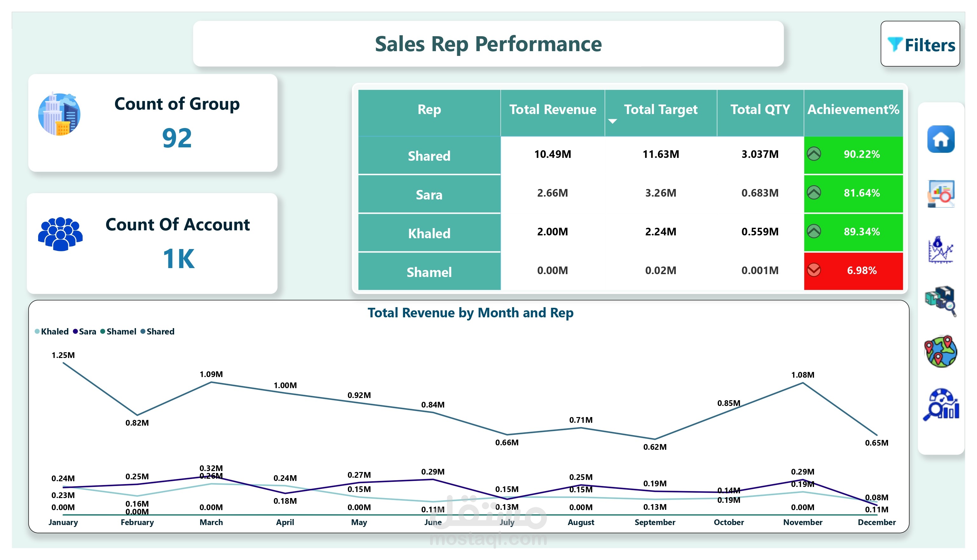
Task: Open the globe map locations icon
Action: [940, 351]
